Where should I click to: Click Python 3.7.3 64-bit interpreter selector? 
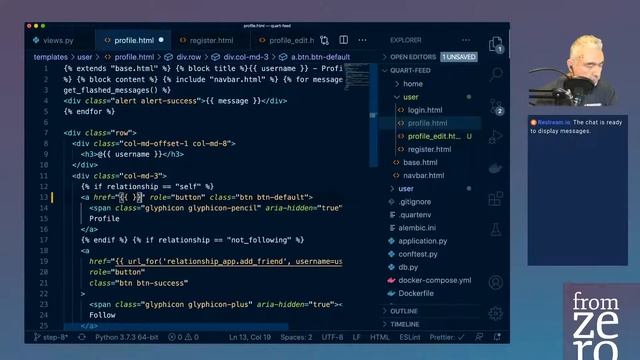pyautogui.click(x=127, y=337)
